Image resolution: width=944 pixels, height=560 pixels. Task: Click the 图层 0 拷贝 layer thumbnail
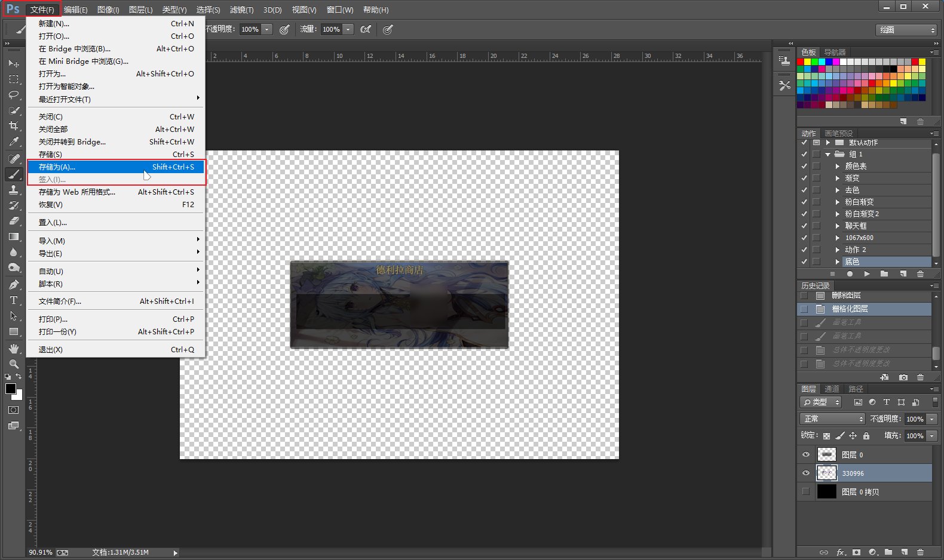pyautogui.click(x=827, y=492)
